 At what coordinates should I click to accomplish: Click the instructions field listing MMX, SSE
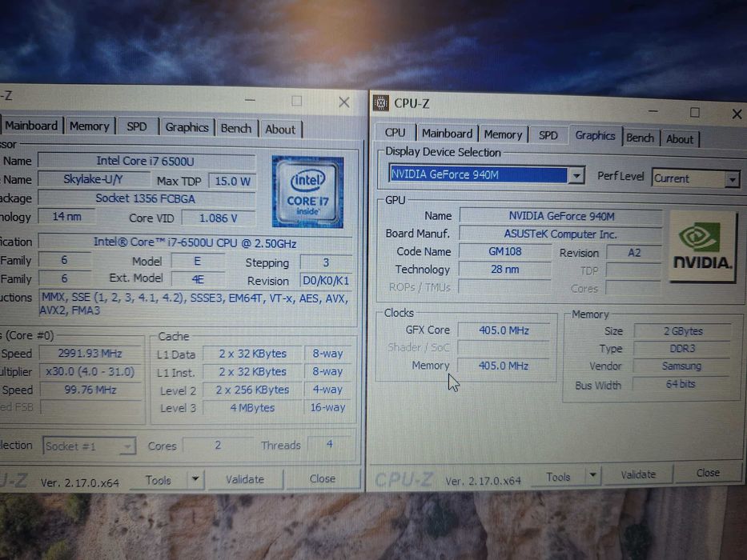195,304
